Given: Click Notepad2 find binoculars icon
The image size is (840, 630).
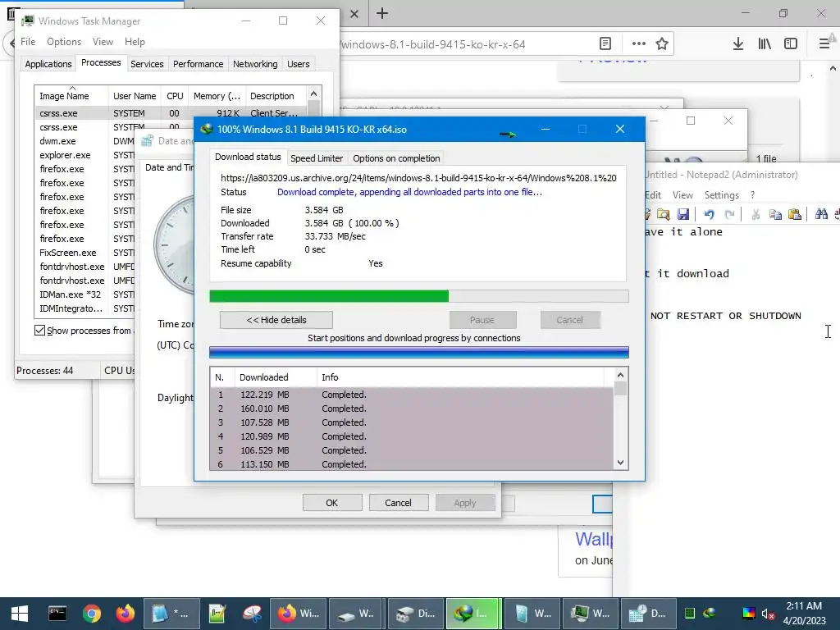Looking at the screenshot, I should pos(821,214).
